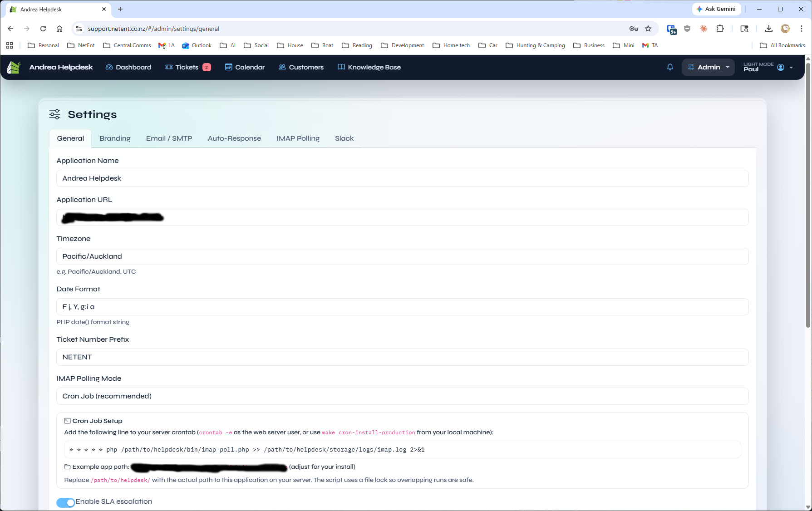The height and width of the screenshot is (511, 812).
Task: Open the Dashboard via its icon
Action: 109,67
